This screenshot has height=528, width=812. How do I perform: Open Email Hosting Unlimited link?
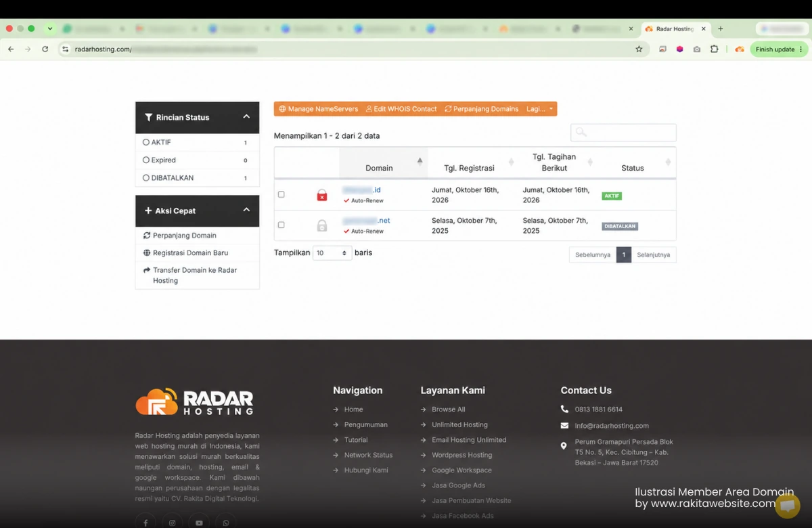469,440
